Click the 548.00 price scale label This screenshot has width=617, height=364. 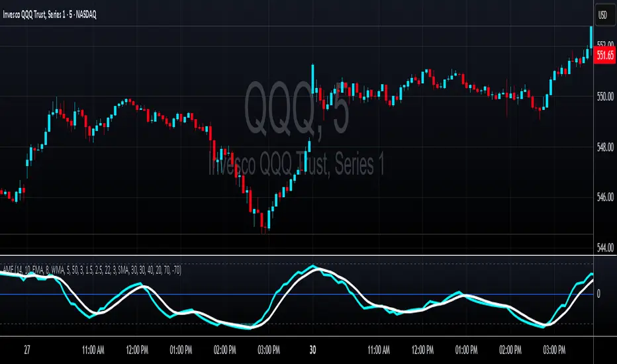click(x=605, y=147)
